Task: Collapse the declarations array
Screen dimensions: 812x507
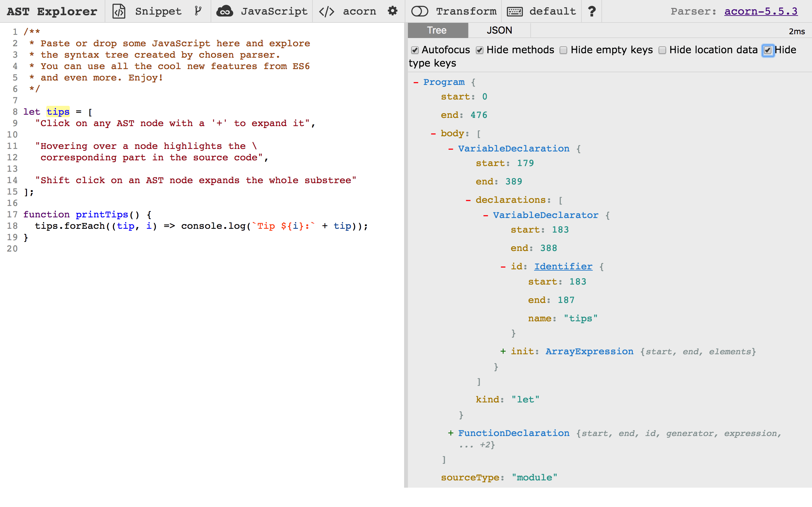Action: click(468, 200)
